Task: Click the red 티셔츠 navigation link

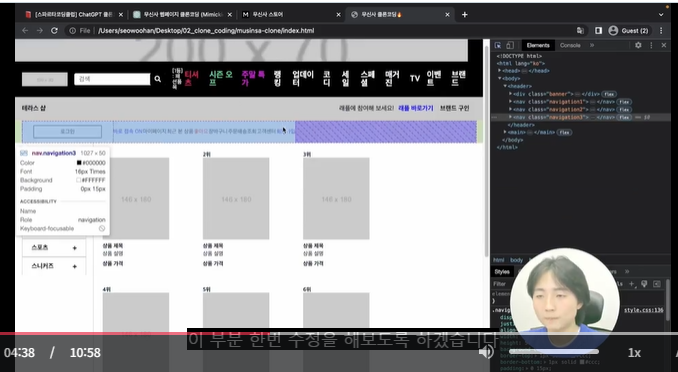Action: [191, 78]
